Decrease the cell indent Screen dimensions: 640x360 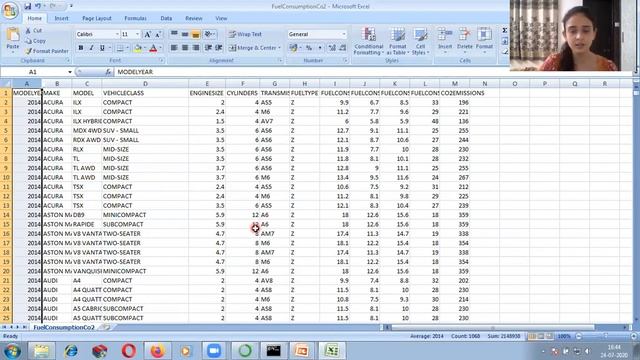tap(208, 48)
